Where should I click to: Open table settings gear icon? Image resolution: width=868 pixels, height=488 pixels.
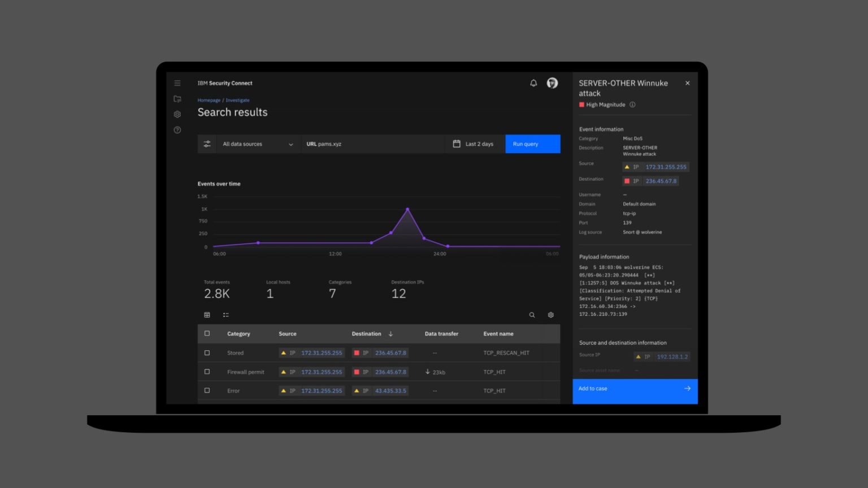click(551, 315)
